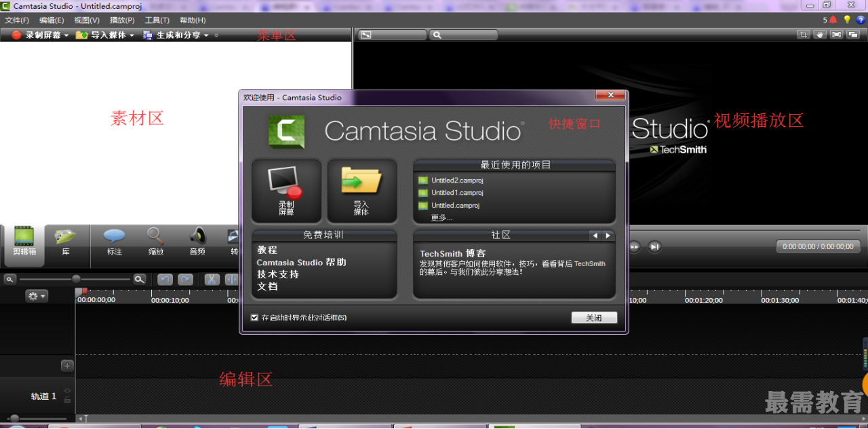Image resolution: width=868 pixels, height=429 pixels.
Task: Open the toolbar overflow arrow after 生成和分享
Action: (x=216, y=35)
